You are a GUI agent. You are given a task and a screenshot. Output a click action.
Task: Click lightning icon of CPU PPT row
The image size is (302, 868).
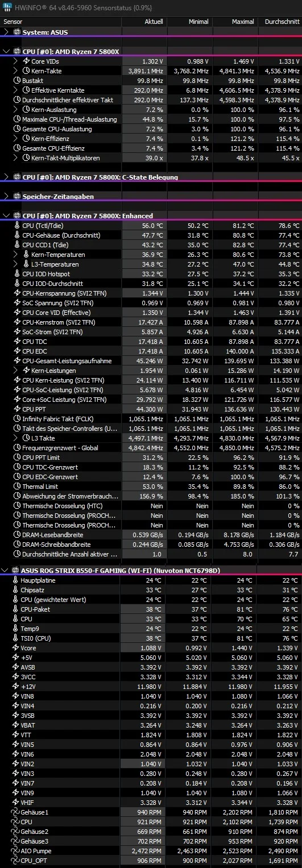point(16,409)
